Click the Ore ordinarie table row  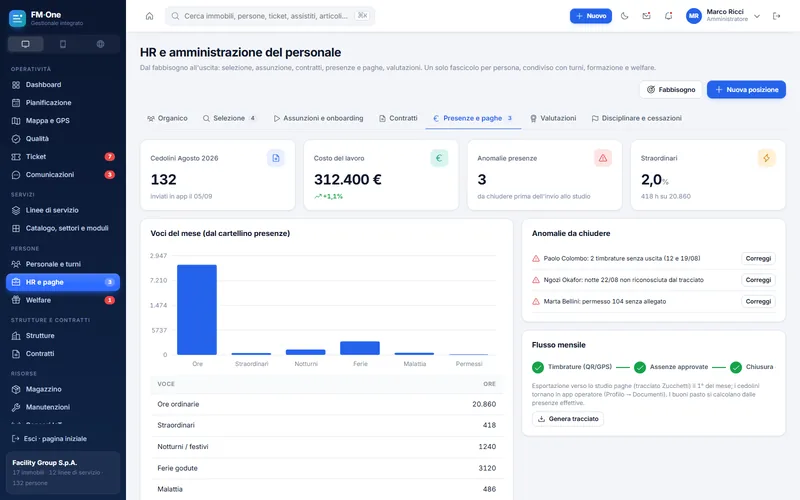coord(327,404)
